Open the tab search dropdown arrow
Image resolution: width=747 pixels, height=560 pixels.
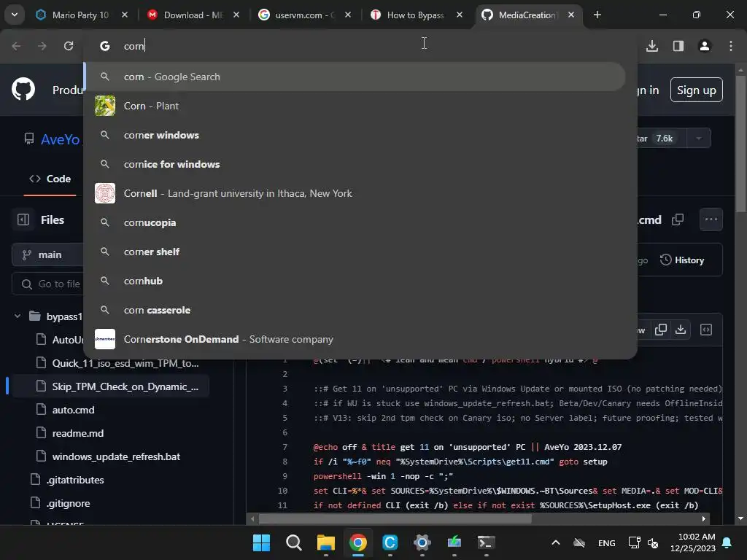pyautogui.click(x=15, y=15)
